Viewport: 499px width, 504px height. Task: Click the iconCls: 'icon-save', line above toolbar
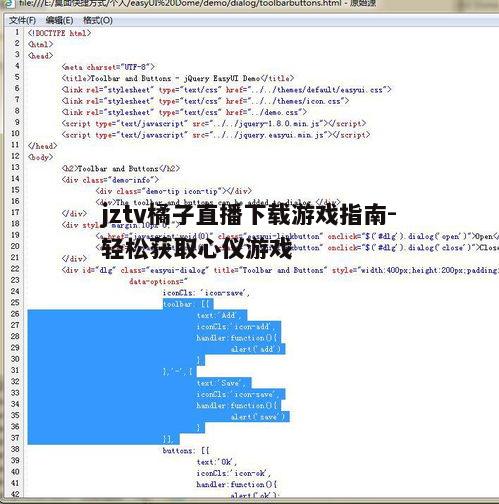click(206, 293)
